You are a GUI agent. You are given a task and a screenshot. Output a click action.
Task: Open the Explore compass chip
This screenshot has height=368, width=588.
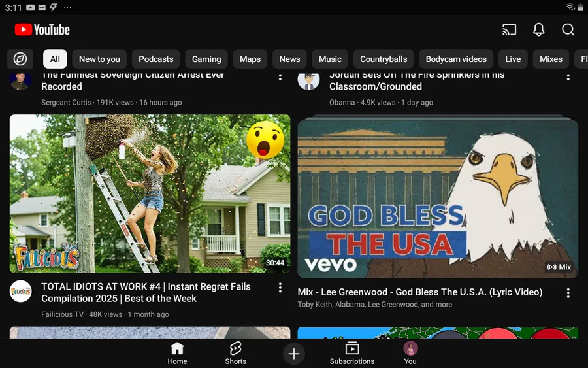(x=20, y=59)
